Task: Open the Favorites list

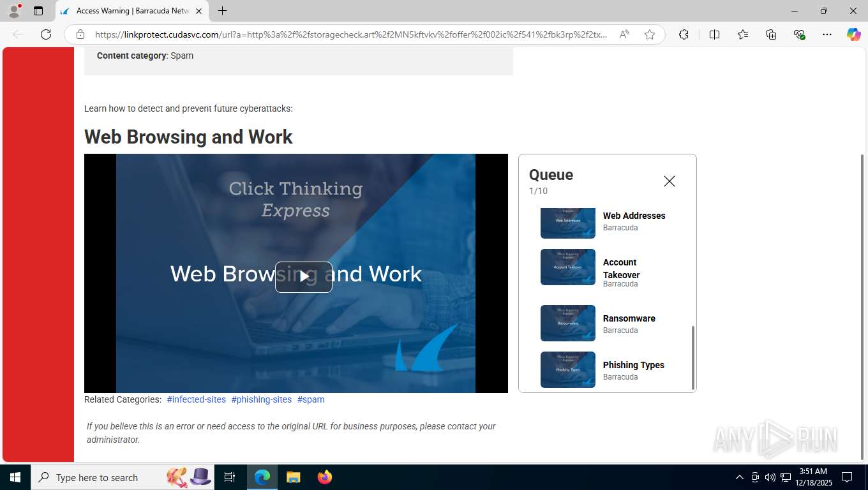Action: (743, 34)
